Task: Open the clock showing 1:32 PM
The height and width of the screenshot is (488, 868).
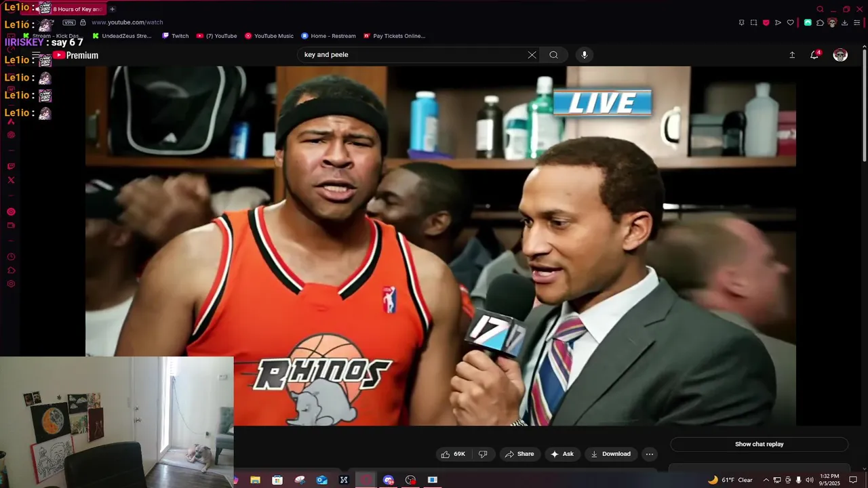Action: (x=829, y=480)
